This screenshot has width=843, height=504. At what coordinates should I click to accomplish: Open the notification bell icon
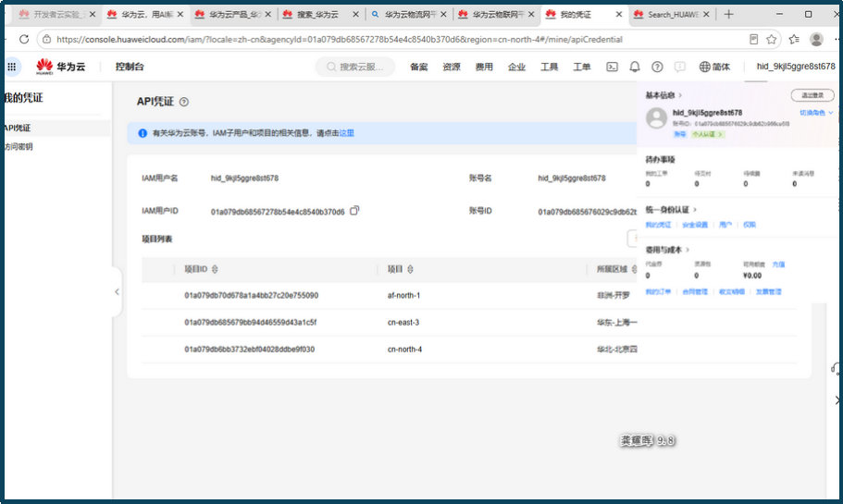tap(635, 67)
